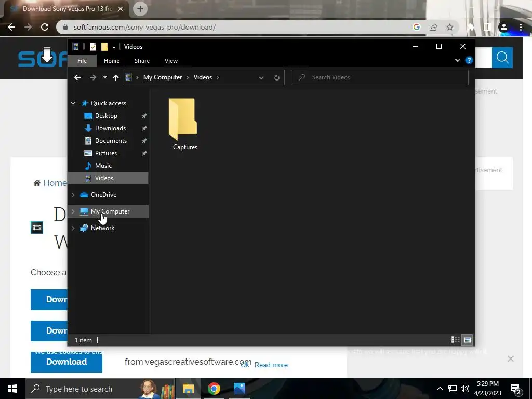
Task: Open File Explorer from the taskbar
Action: tap(188, 389)
